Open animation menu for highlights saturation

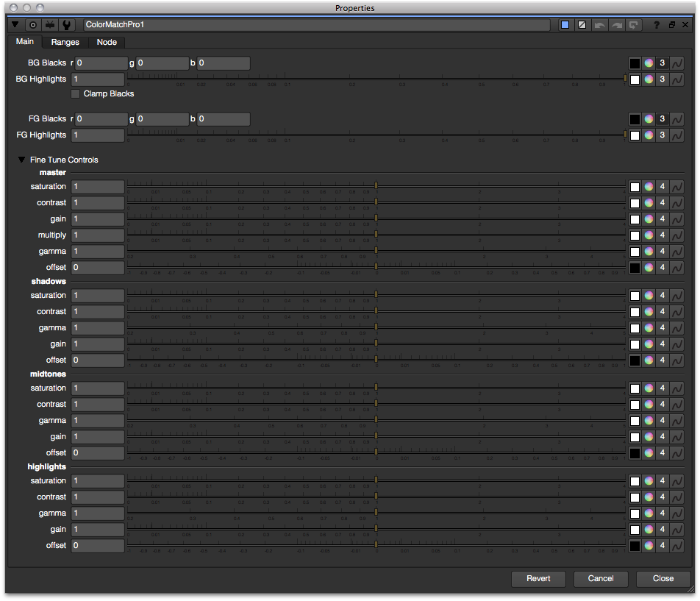click(x=677, y=481)
